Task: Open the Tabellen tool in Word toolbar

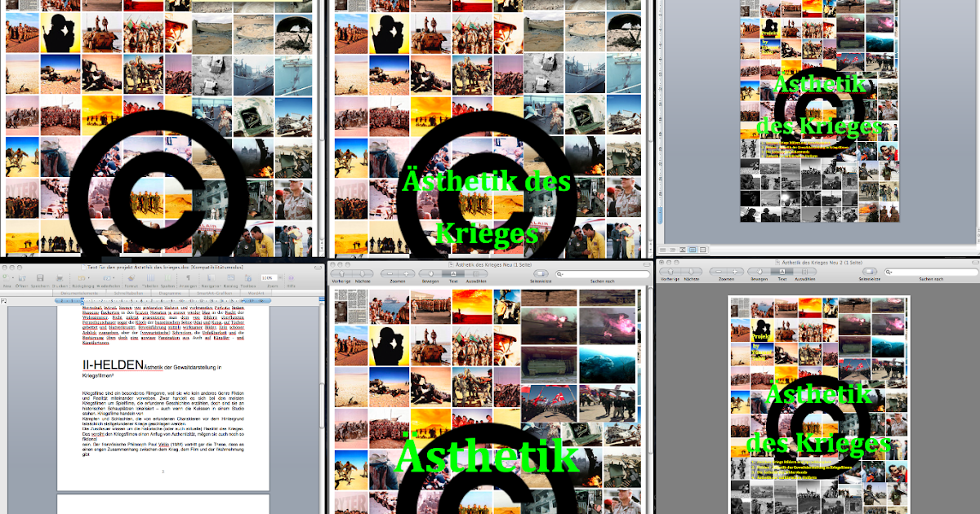Action: point(150,278)
